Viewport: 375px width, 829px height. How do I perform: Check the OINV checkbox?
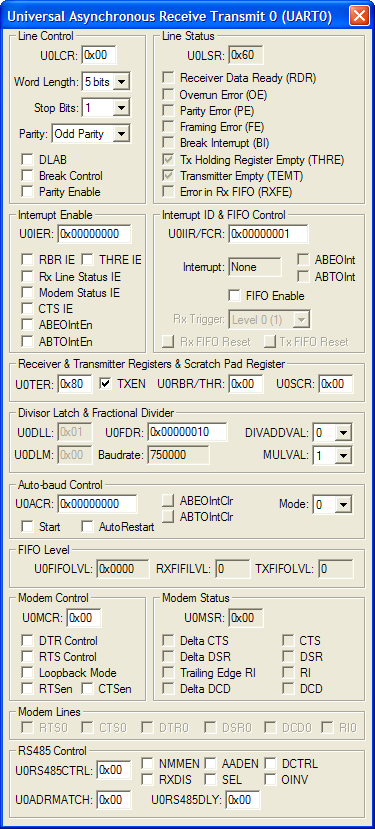tap(270, 779)
